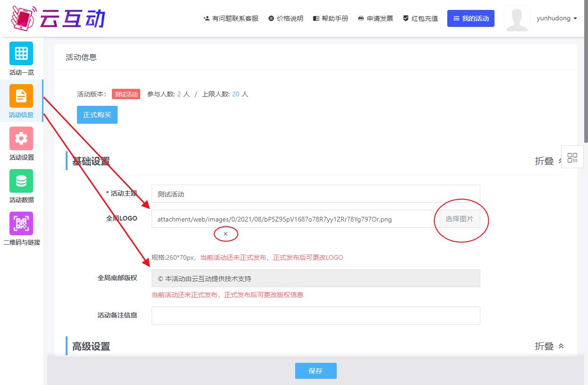The width and height of the screenshot is (588, 385).
Task: Click the floating QR code widget icon
Action: tap(572, 158)
